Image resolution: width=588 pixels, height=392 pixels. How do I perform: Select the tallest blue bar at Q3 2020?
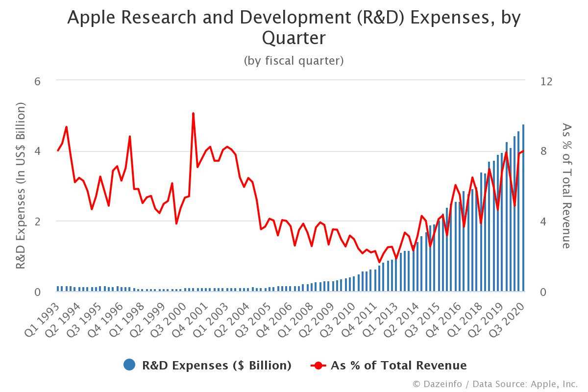coord(523,208)
